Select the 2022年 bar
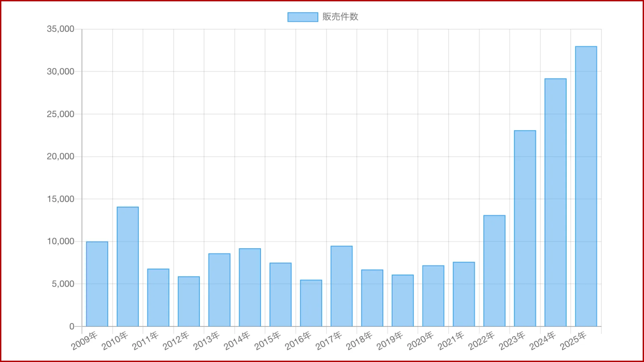 (x=494, y=271)
